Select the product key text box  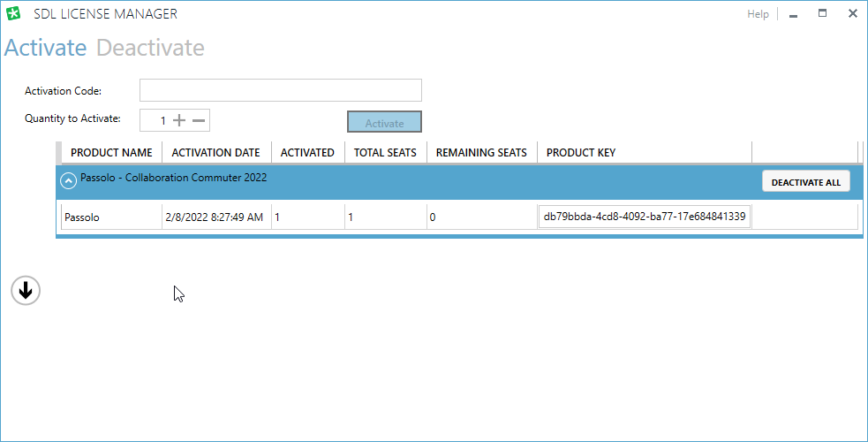click(x=645, y=217)
